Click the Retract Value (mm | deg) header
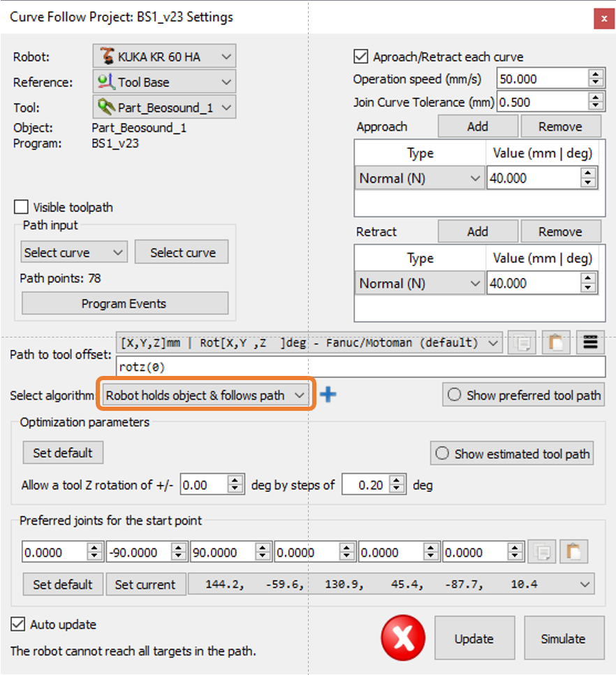616x675 pixels. (x=543, y=259)
